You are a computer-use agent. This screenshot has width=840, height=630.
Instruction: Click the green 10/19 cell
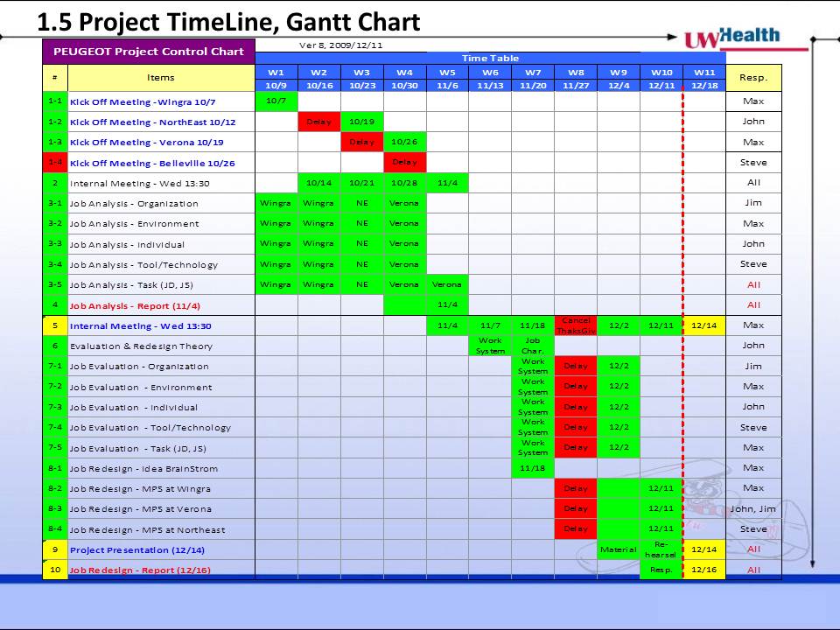[362, 122]
